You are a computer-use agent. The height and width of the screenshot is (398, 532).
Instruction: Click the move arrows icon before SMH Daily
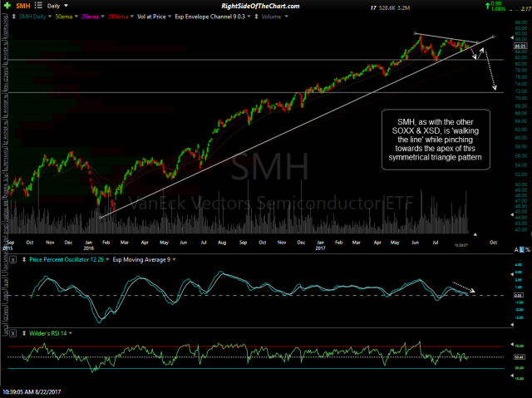(13, 16)
